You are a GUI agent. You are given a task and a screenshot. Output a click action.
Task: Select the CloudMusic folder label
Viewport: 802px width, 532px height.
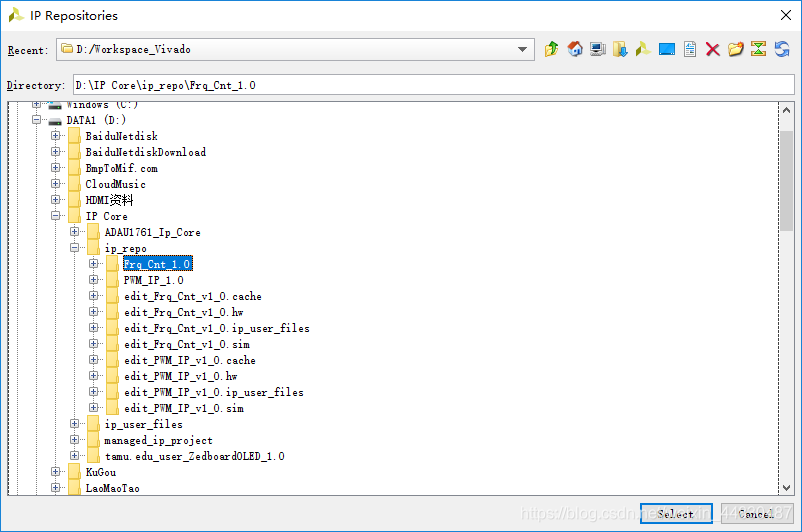pyautogui.click(x=116, y=184)
